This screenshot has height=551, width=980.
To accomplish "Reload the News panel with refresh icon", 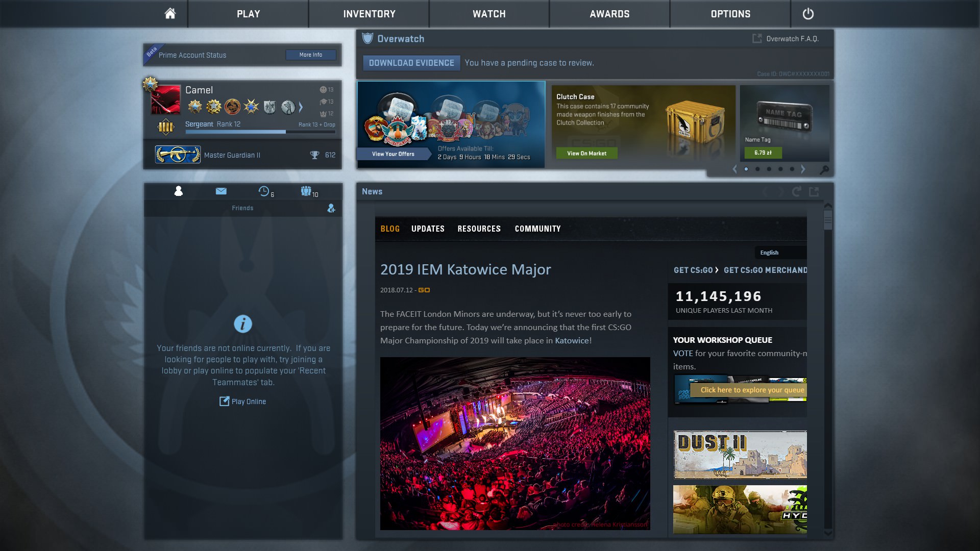I will click(x=796, y=191).
